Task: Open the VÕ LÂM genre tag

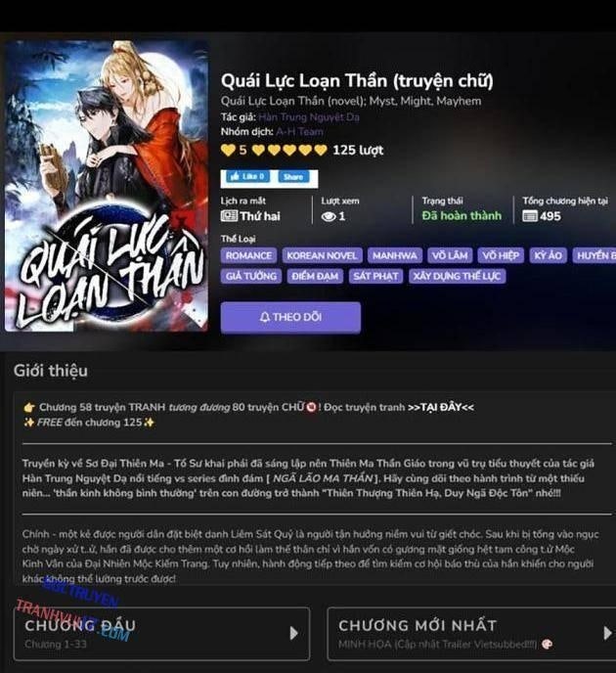Action: click(450, 256)
